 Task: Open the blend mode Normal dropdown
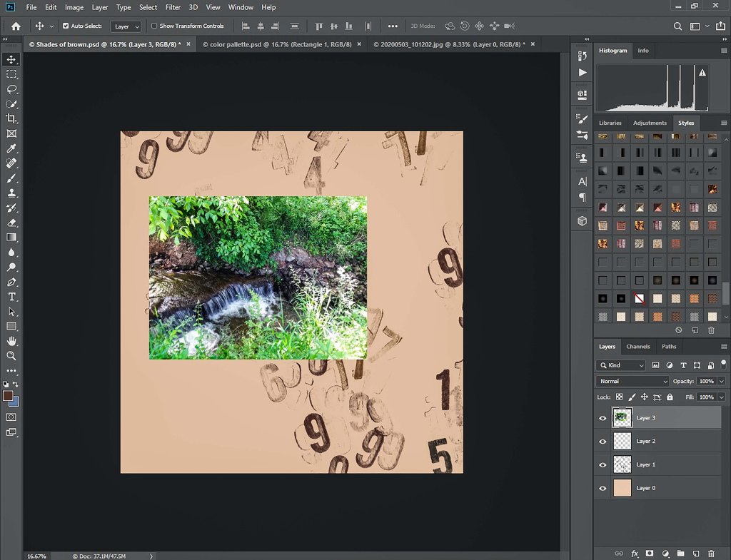click(632, 381)
